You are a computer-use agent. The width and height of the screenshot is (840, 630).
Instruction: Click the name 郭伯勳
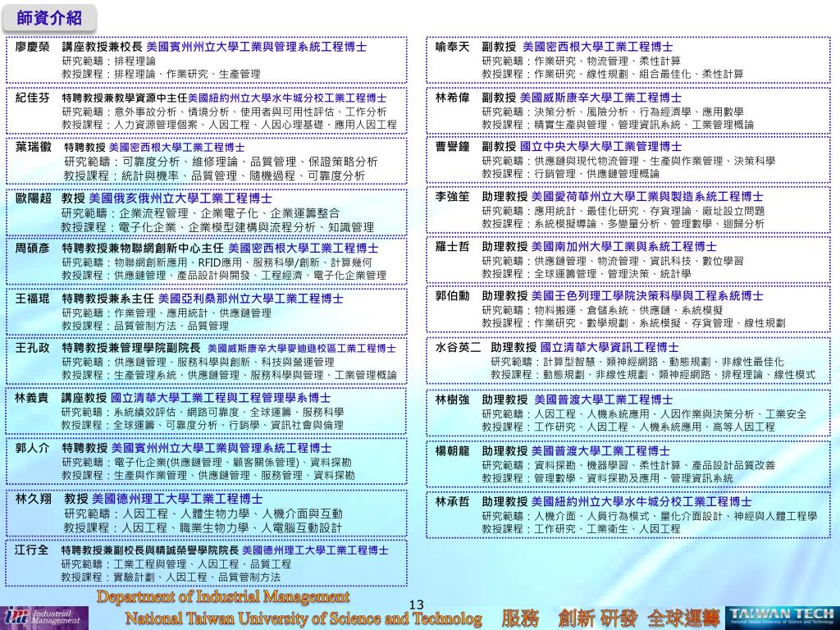[452, 295]
